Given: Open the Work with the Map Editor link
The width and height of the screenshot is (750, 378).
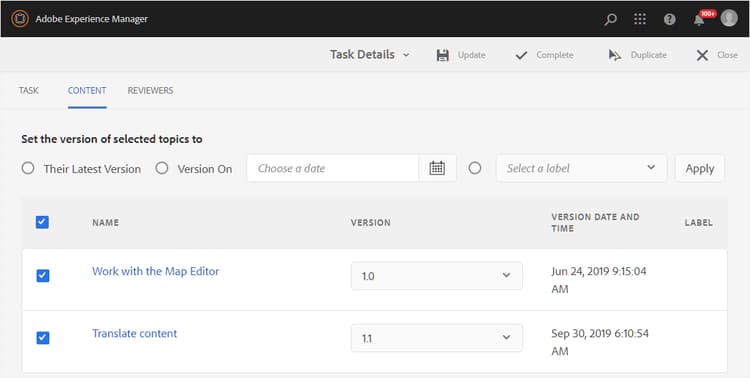Looking at the screenshot, I should 155,271.
